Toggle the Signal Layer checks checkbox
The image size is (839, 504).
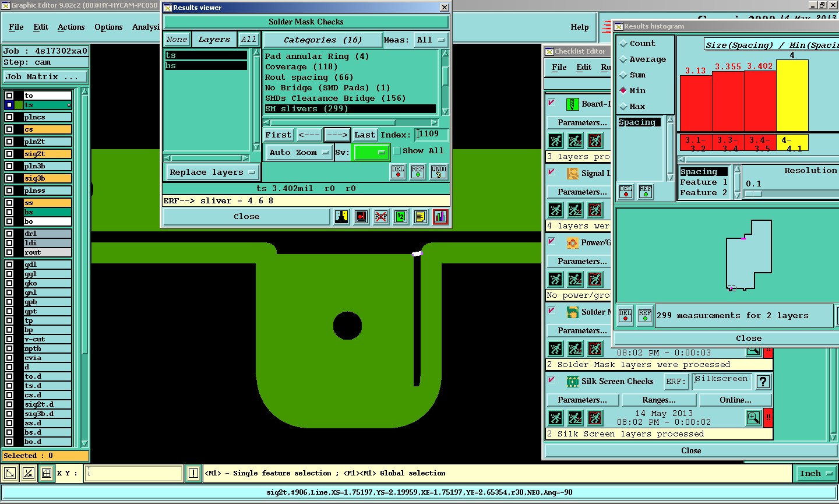click(x=551, y=172)
